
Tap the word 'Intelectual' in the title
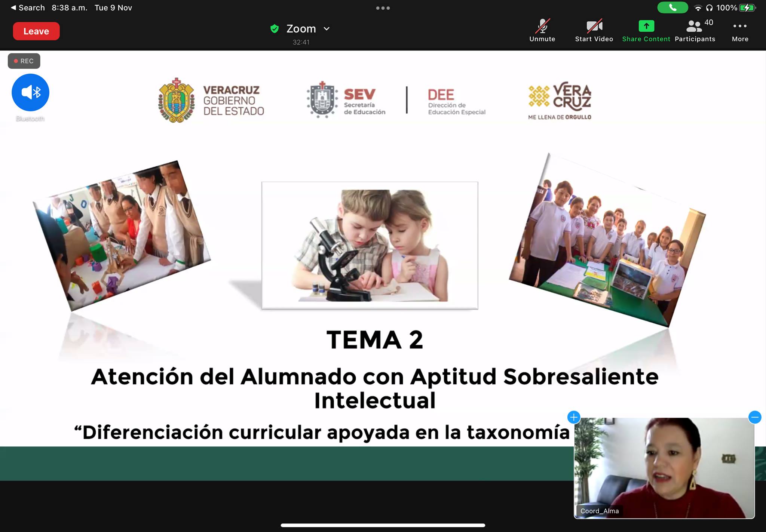click(375, 400)
